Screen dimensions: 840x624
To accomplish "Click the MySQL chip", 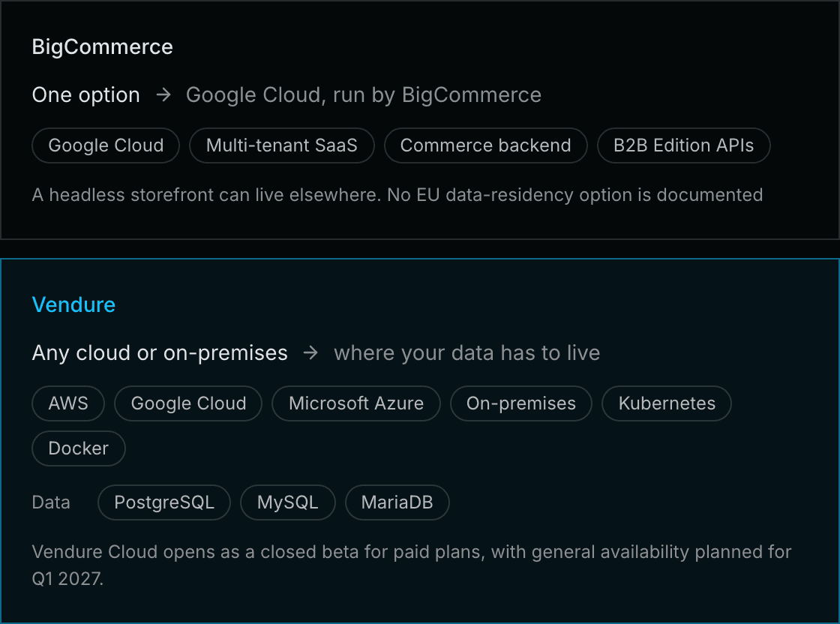I will [288, 502].
